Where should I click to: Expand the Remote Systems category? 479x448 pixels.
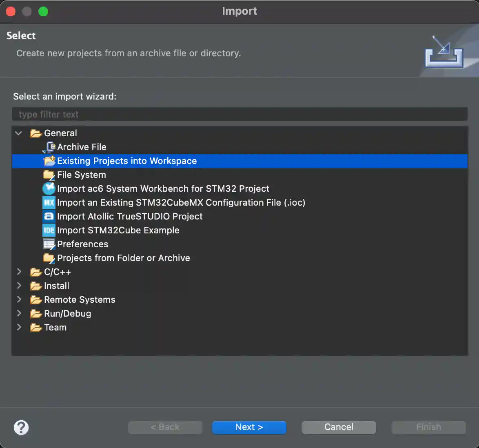(19, 299)
